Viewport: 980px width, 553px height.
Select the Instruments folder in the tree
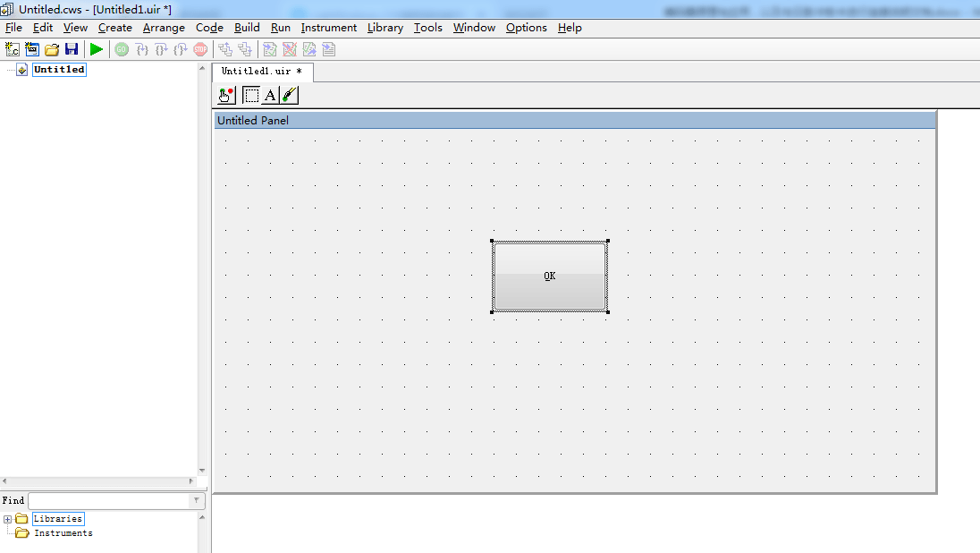(63, 533)
